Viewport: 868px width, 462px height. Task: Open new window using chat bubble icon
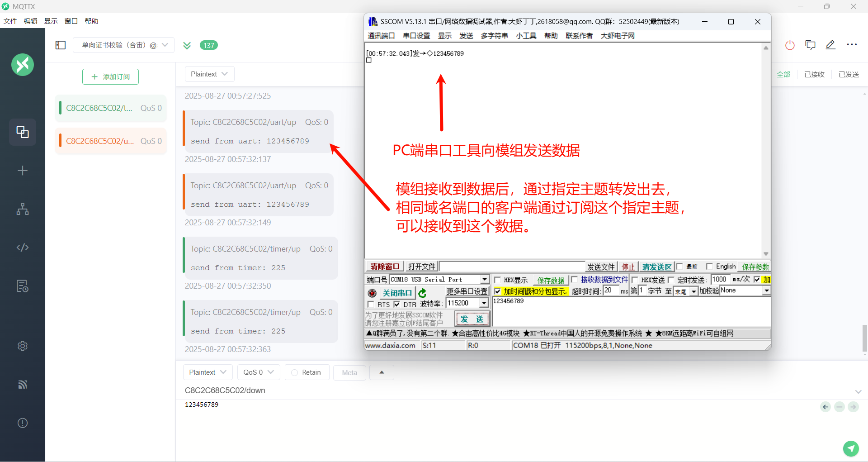coord(810,45)
